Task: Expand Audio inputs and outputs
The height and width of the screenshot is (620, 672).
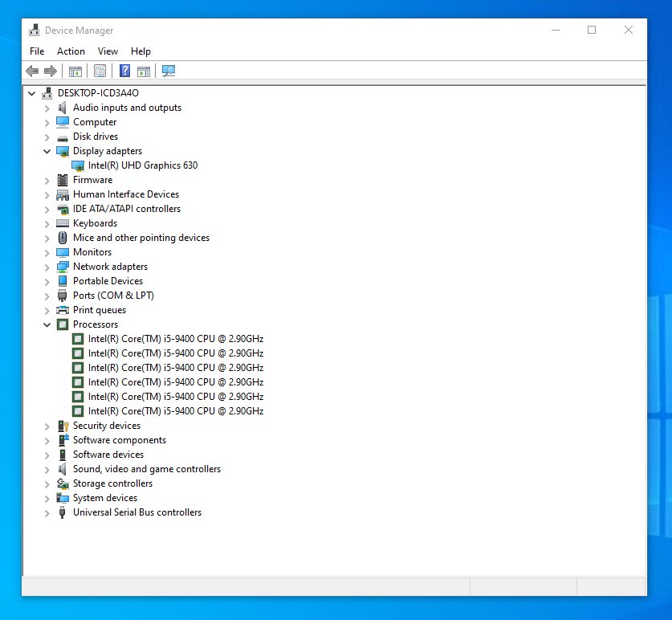Action: 47,108
